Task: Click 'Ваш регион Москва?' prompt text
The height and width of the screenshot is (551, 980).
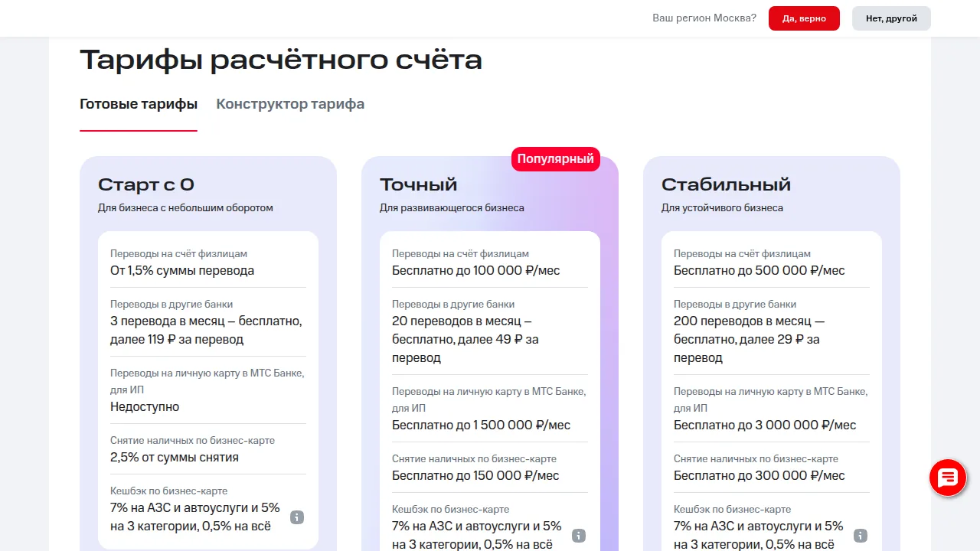Action: (704, 18)
